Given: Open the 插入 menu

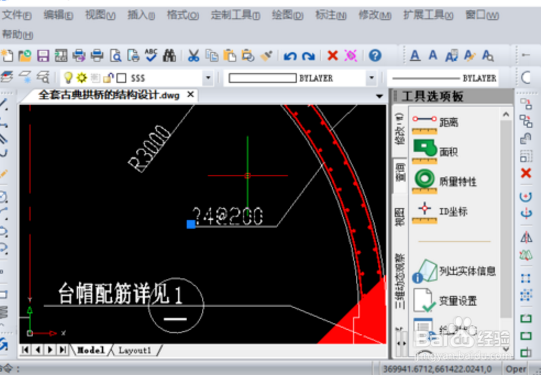Looking at the screenshot, I should 141,15.
